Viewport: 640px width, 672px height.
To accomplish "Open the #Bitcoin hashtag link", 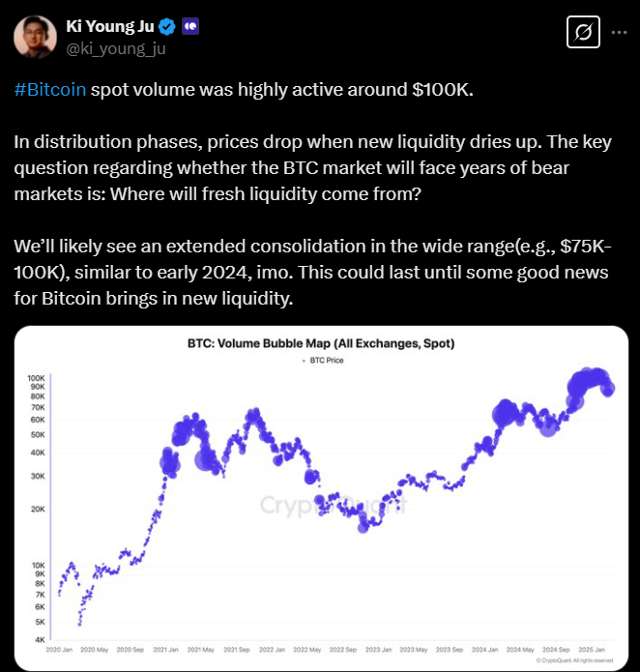I will (50, 90).
